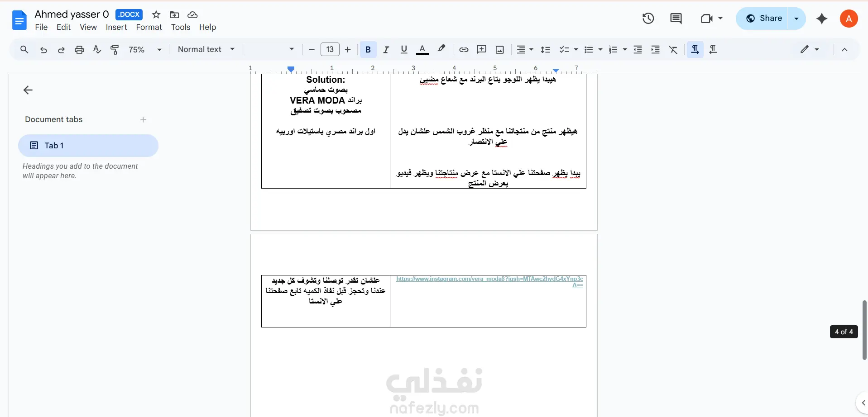
Task: Add a comment from the toolbar
Action: (482, 50)
